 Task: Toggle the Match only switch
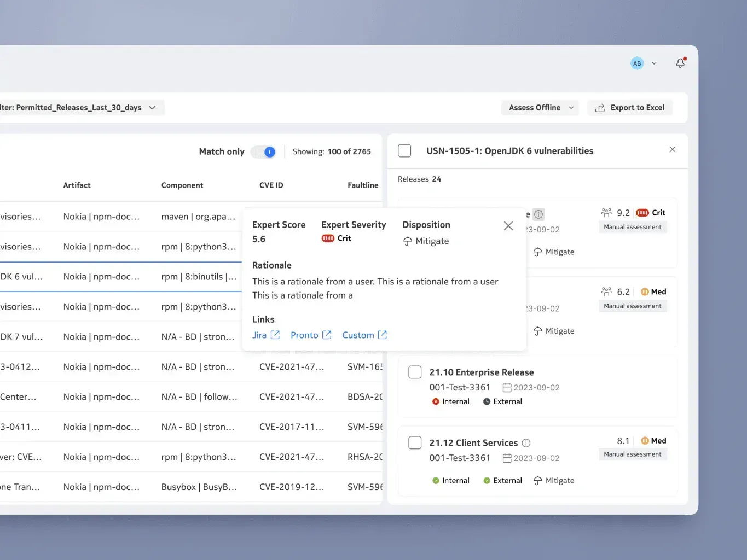pos(263,152)
